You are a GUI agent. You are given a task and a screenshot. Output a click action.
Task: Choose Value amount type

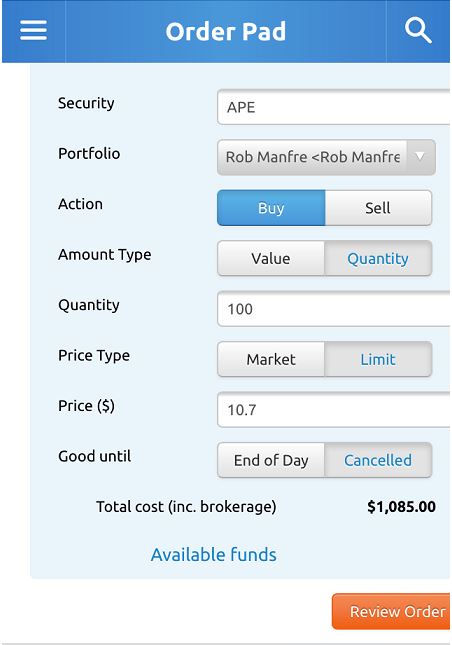[271, 258]
